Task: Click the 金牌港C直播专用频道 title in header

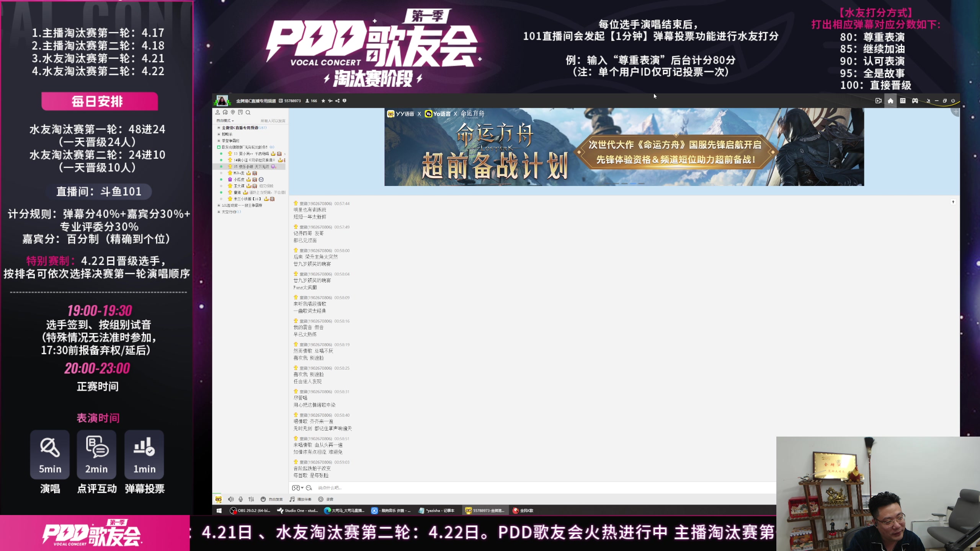Action: 256,101
